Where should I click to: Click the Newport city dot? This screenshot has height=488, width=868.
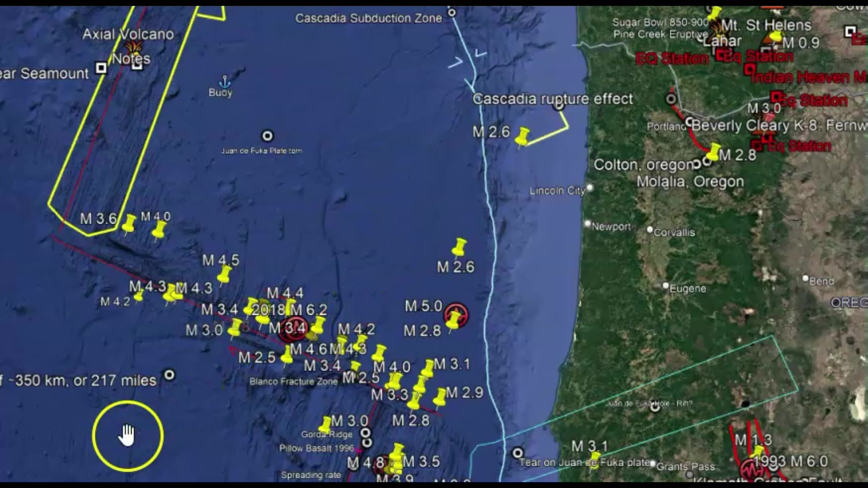(588, 223)
